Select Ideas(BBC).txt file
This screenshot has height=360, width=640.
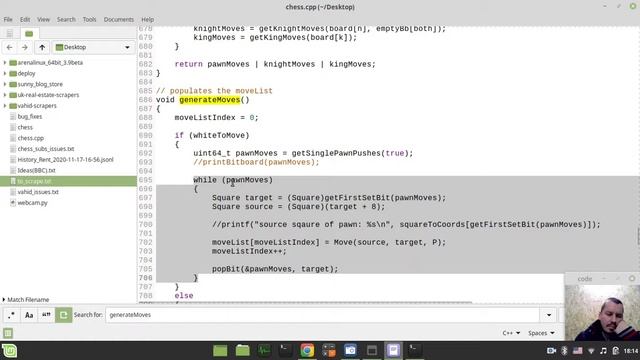tap(68, 170)
